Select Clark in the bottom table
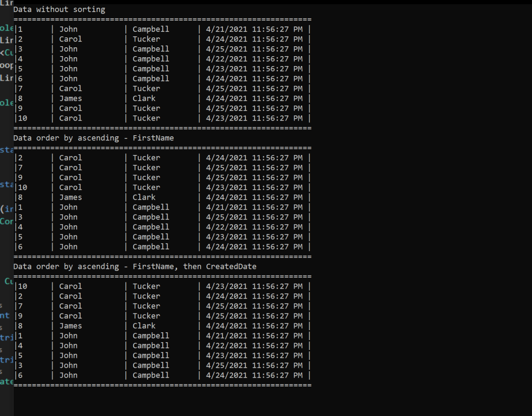The height and width of the screenshot is (416, 532). (144, 326)
